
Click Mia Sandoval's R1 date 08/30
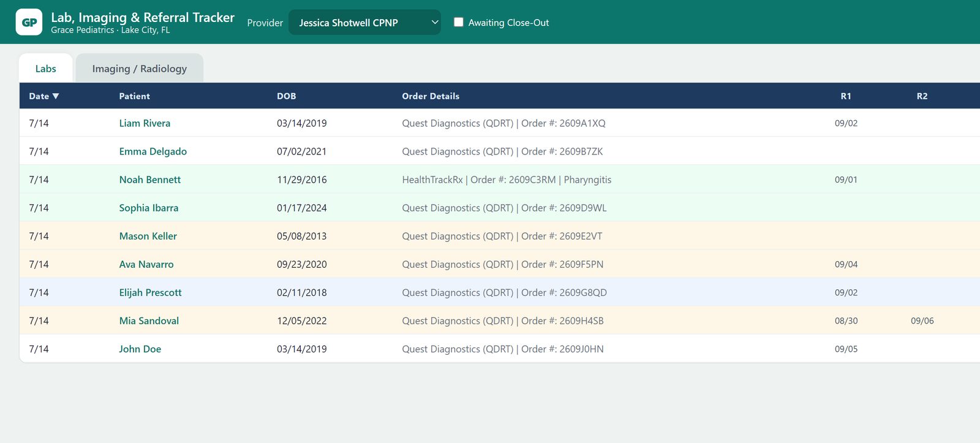pos(846,320)
